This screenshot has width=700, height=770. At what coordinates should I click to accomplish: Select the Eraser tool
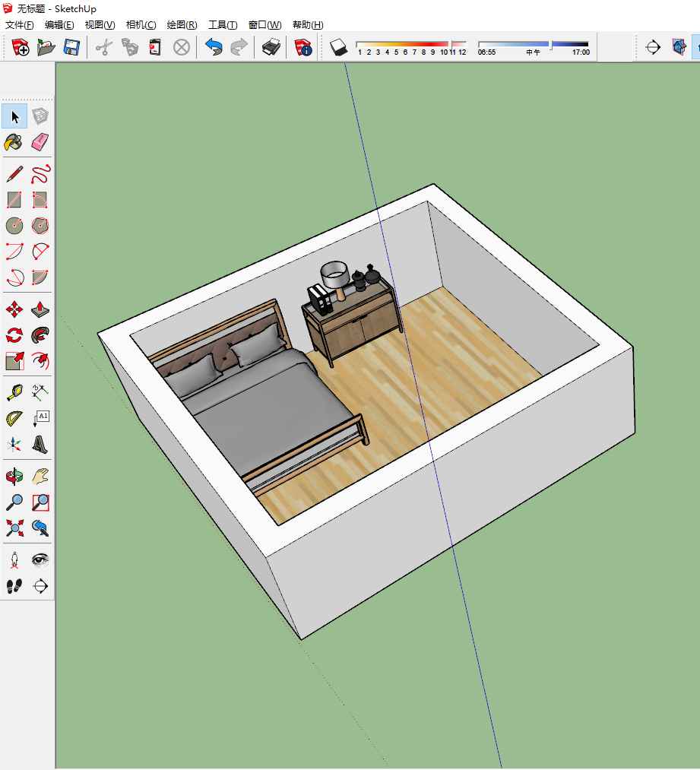[40, 142]
